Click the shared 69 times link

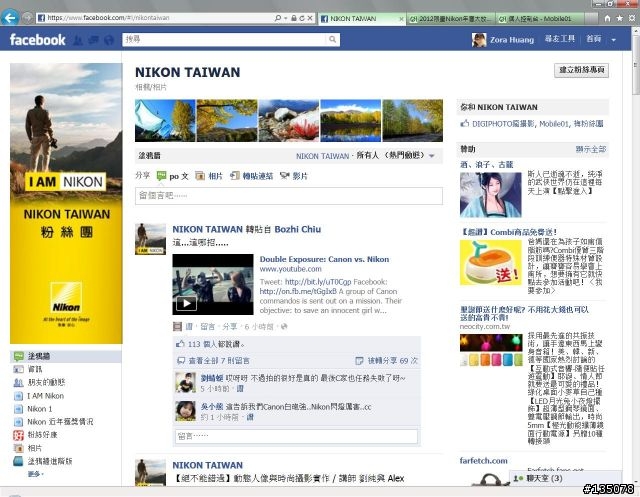point(393,361)
